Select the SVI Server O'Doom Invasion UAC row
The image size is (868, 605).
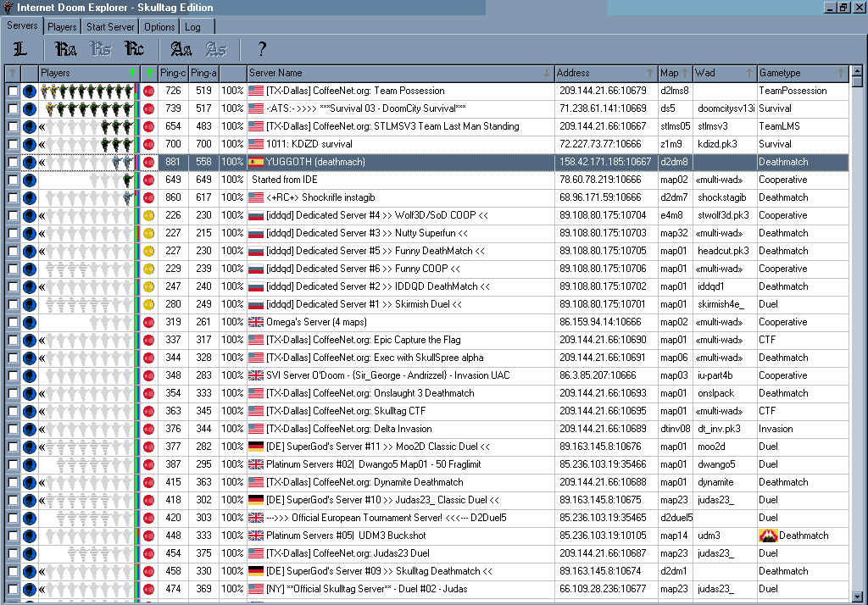click(427, 375)
